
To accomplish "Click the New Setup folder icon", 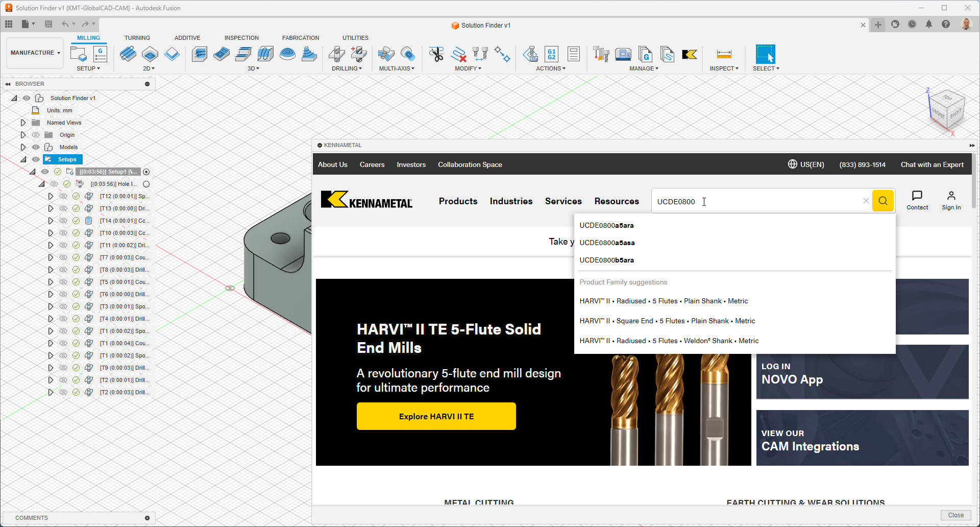I will 78,54.
